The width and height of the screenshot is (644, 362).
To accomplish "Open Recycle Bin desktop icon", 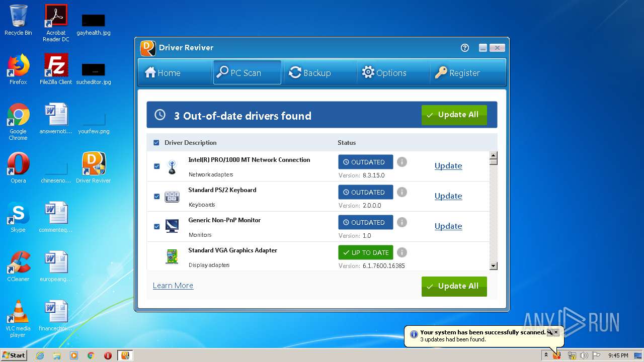I will 18,20.
